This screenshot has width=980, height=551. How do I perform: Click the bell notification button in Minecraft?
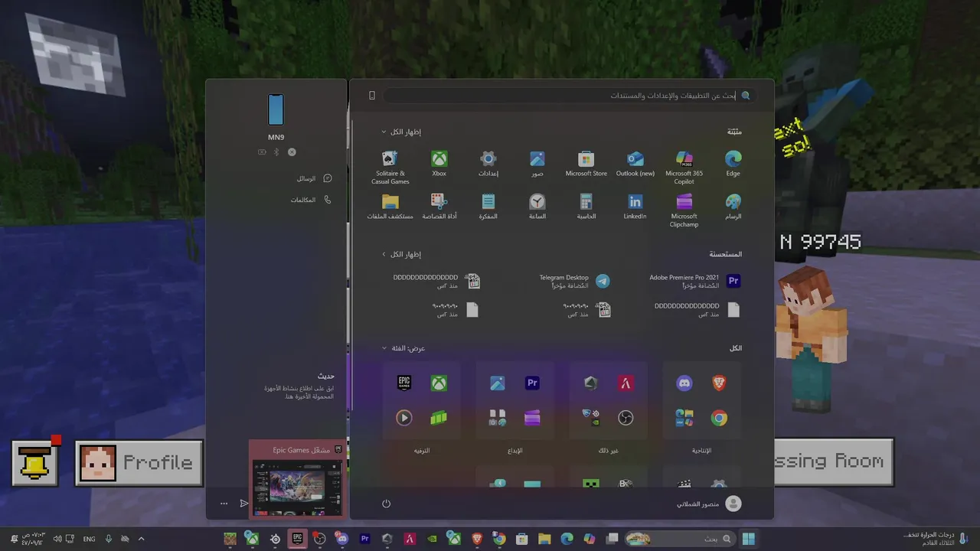pyautogui.click(x=34, y=462)
